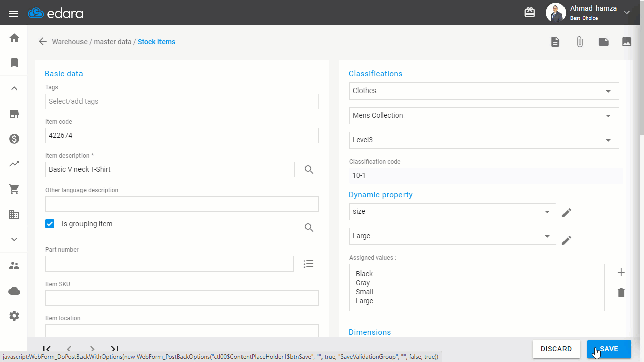Edit the Large value with pencil
Image resolution: width=644 pixels, height=362 pixels.
(567, 240)
